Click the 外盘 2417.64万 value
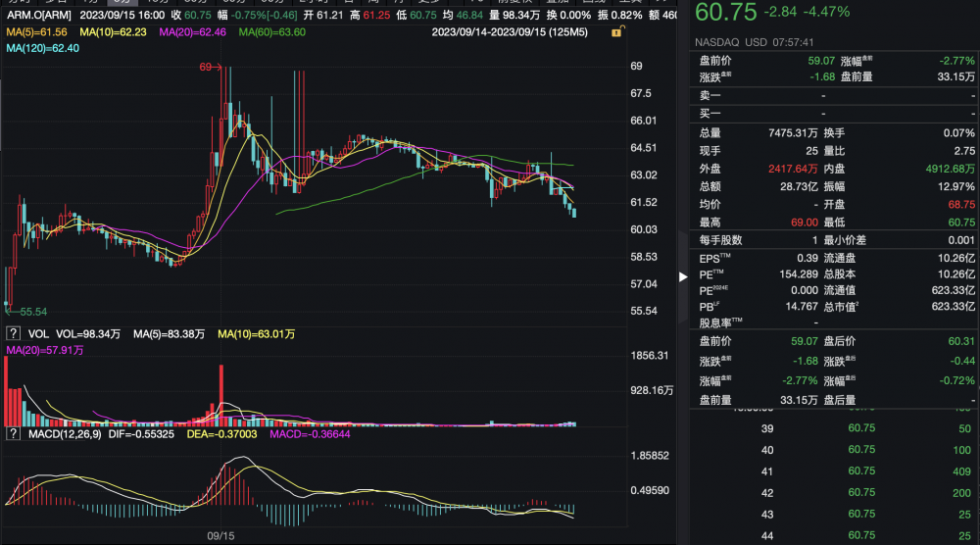Viewport: 980px width, 545px height. 793,169
